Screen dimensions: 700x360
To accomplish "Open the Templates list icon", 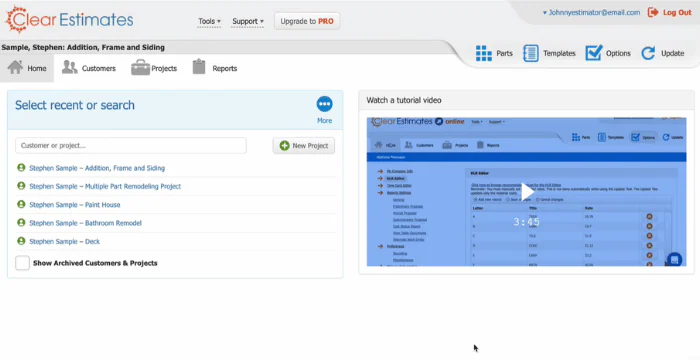I will pos(530,53).
